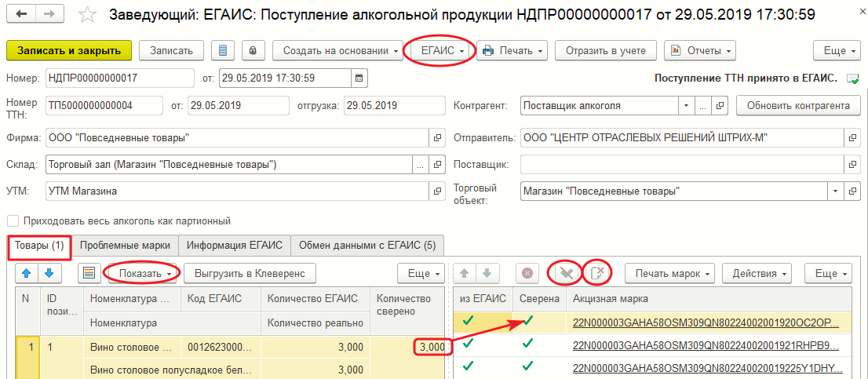The image size is (868, 379).
Task: Toggle из ЕГАИС check for mark ending 1921RHPB9
Action: [x=469, y=344]
